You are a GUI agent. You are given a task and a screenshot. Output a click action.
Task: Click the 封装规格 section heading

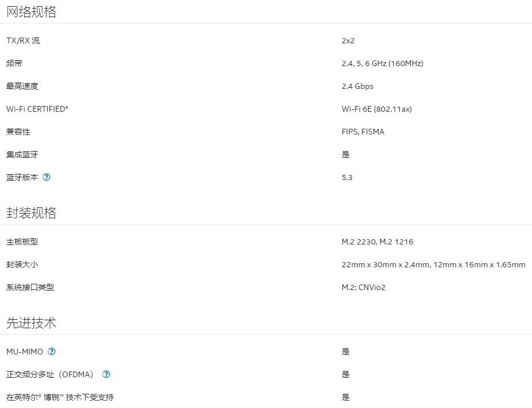[x=31, y=213]
